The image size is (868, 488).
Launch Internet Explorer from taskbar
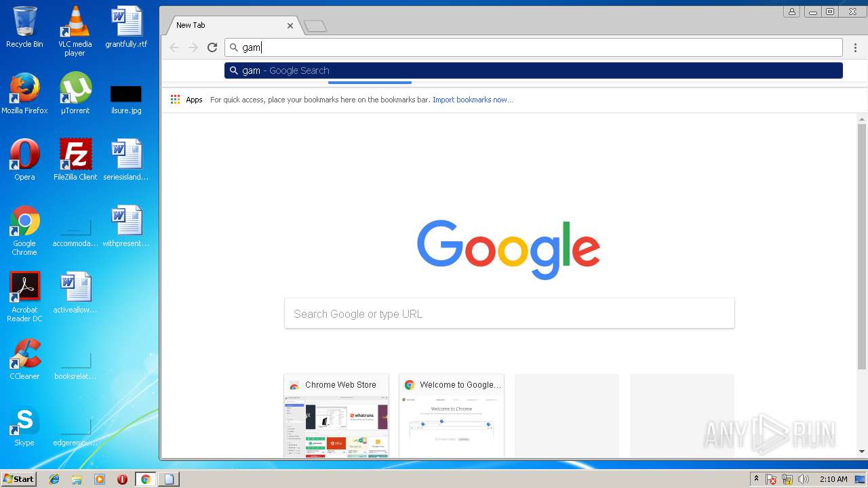[54, 479]
